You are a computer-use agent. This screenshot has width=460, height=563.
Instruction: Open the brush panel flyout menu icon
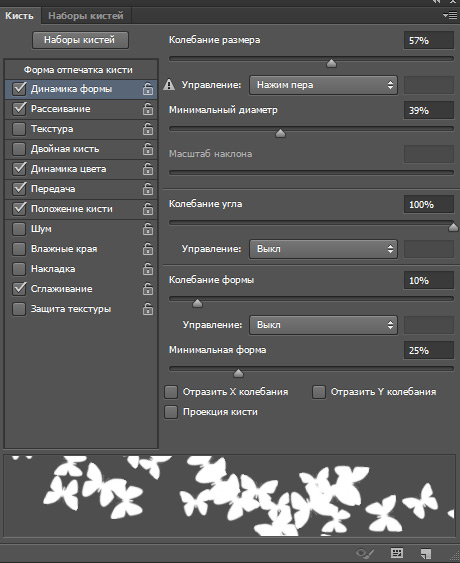pos(450,15)
